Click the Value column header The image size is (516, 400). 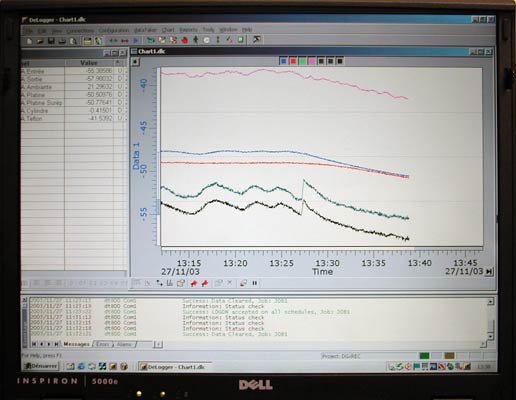point(89,63)
